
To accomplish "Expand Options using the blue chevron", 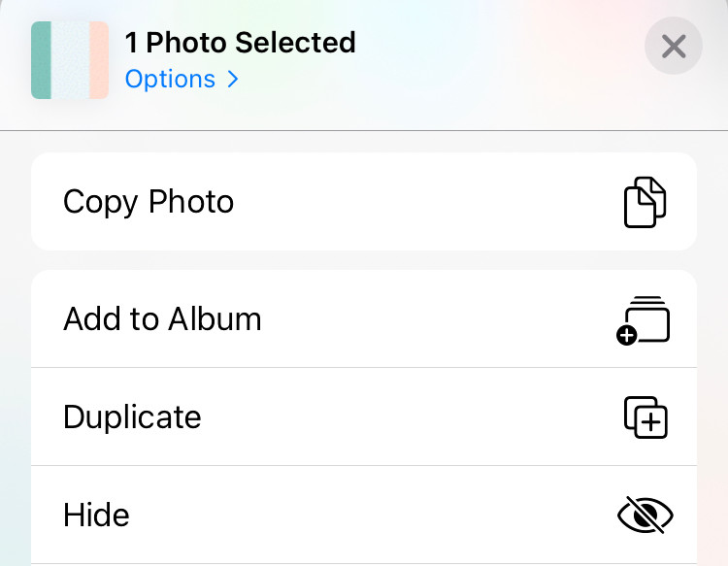I will coord(233,80).
